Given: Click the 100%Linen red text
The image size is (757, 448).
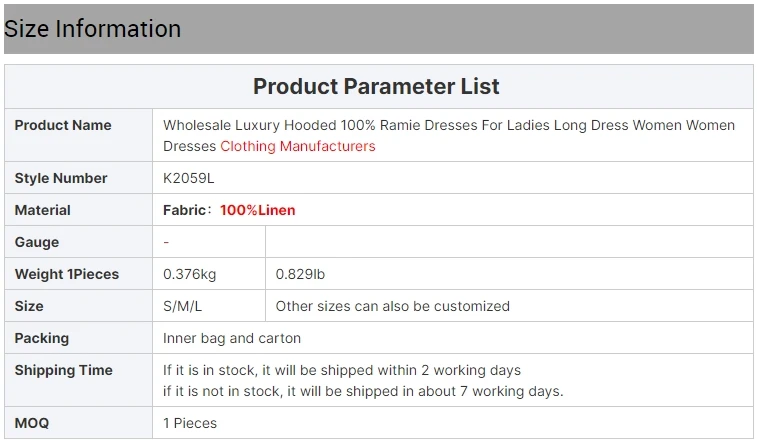Looking at the screenshot, I should point(258,210).
